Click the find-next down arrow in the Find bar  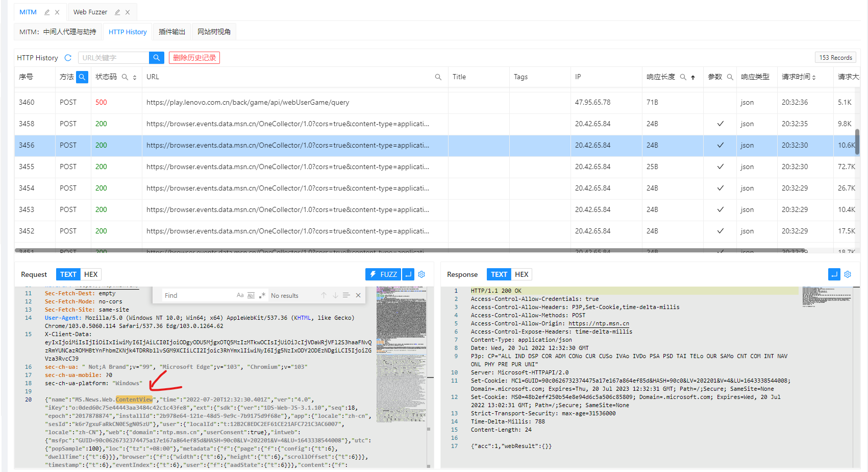point(335,295)
